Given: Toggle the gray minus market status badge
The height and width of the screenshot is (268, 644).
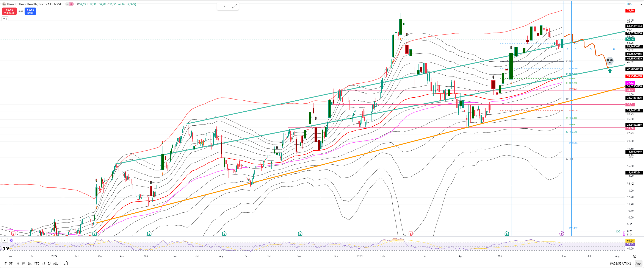Looking at the screenshot, I should 67,4.
